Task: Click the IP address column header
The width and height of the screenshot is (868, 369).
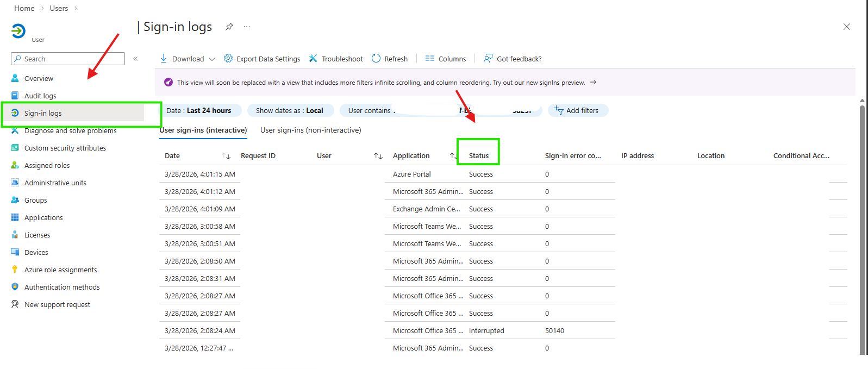Action: point(638,155)
